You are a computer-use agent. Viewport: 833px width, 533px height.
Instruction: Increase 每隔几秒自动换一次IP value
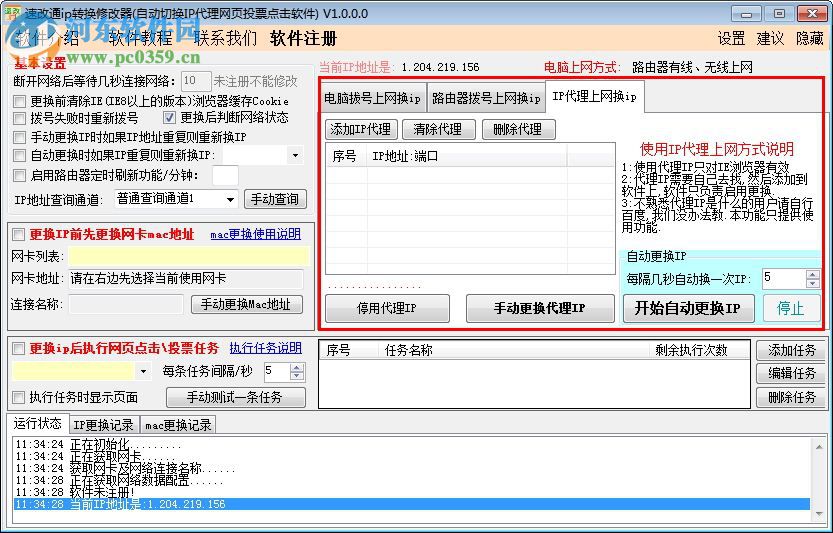(x=812, y=274)
